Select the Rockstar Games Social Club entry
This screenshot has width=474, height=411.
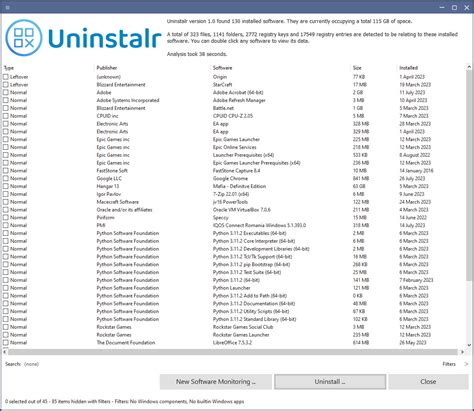(x=243, y=327)
